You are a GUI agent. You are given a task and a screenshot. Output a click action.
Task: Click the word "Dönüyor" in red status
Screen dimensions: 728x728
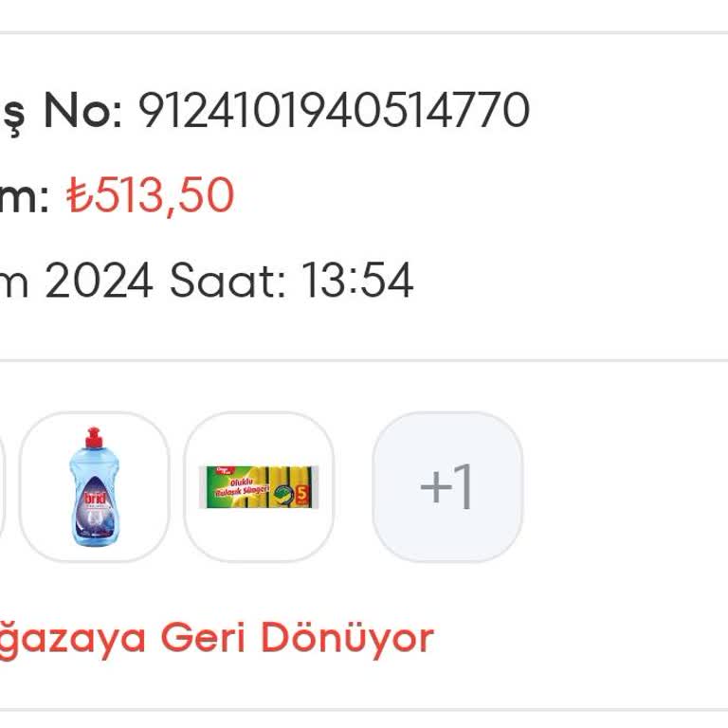(347, 638)
